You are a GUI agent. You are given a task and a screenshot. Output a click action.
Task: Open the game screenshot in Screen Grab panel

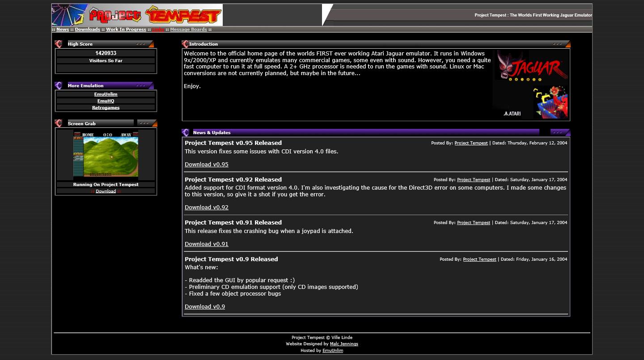click(x=106, y=154)
